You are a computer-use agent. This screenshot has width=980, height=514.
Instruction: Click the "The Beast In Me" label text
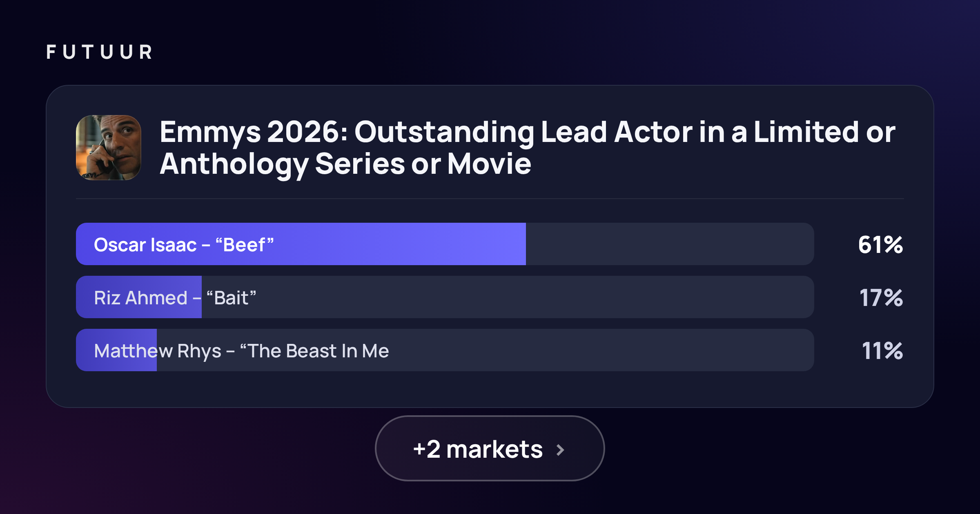314,351
